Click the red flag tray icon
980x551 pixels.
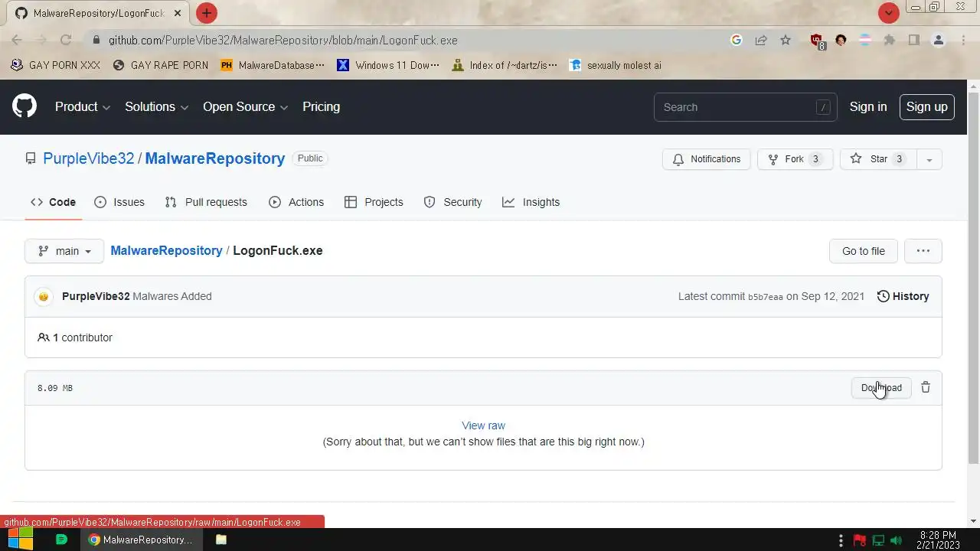[861, 540]
